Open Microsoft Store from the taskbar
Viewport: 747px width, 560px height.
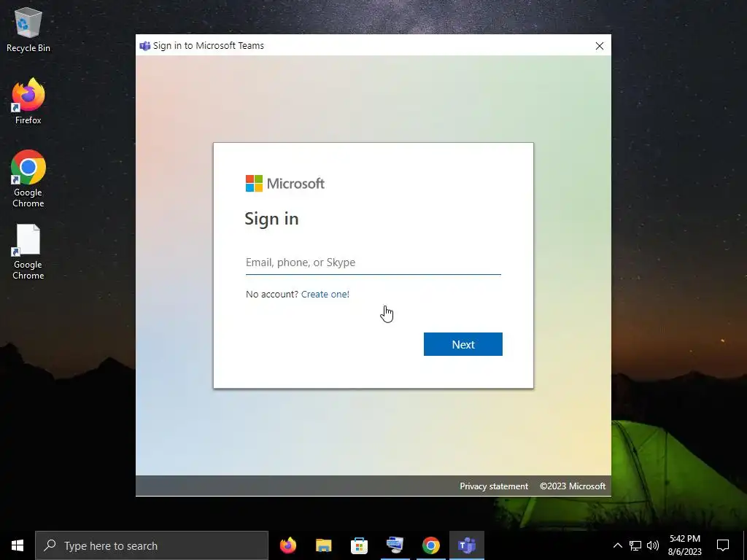coord(359,545)
